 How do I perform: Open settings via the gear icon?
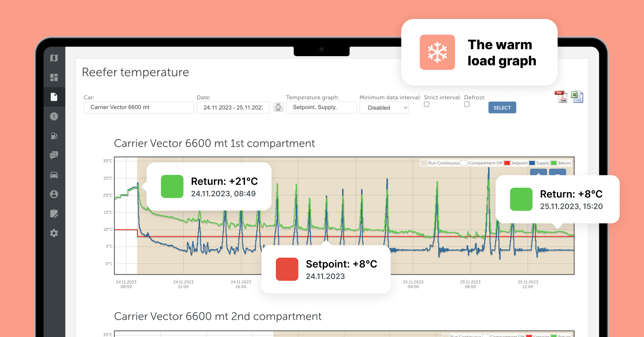click(54, 233)
